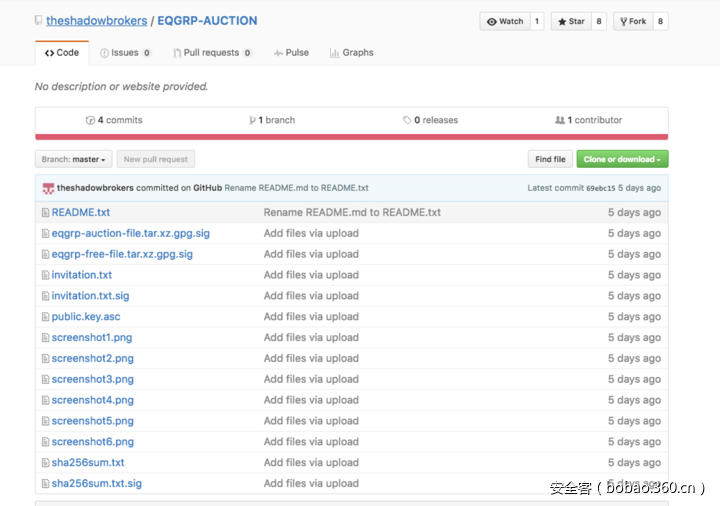Star the repository

pos(571,22)
